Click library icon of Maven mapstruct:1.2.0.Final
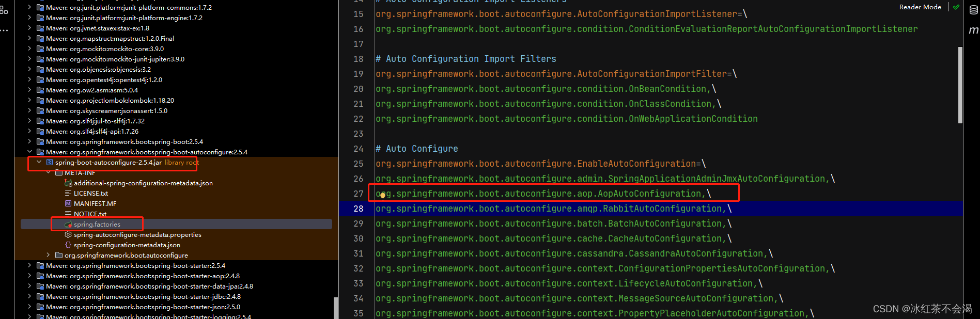The width and height of the screenshot is (980, 319). coord(40,39)
